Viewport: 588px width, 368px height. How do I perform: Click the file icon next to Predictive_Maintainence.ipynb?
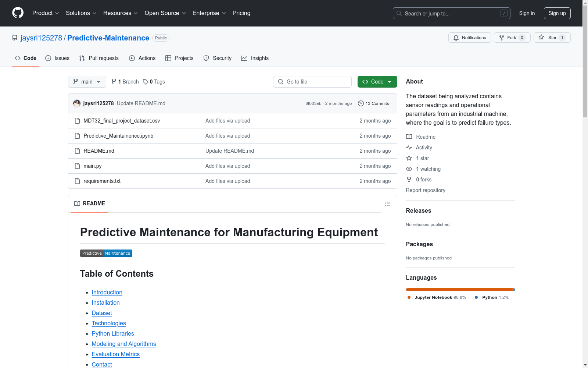point(77,136)
